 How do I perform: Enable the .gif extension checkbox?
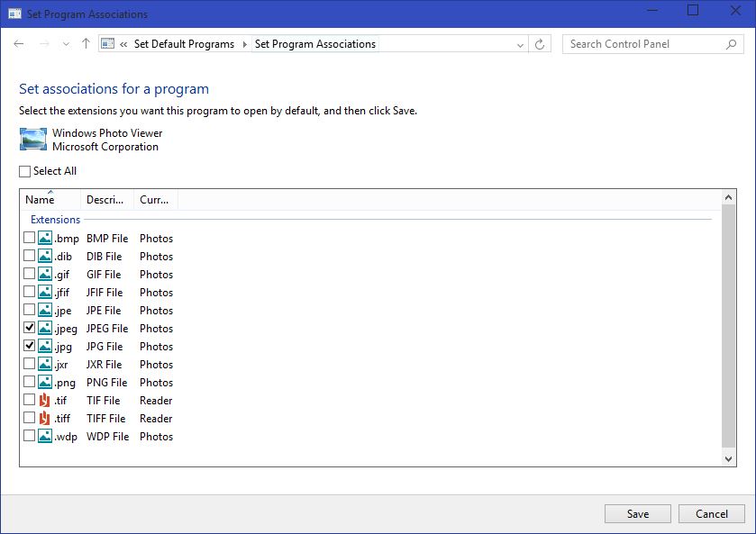tap(30, 274)
